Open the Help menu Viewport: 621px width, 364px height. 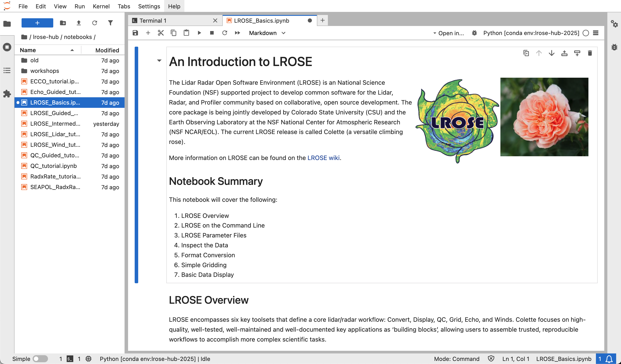click(x=174, y=6)
